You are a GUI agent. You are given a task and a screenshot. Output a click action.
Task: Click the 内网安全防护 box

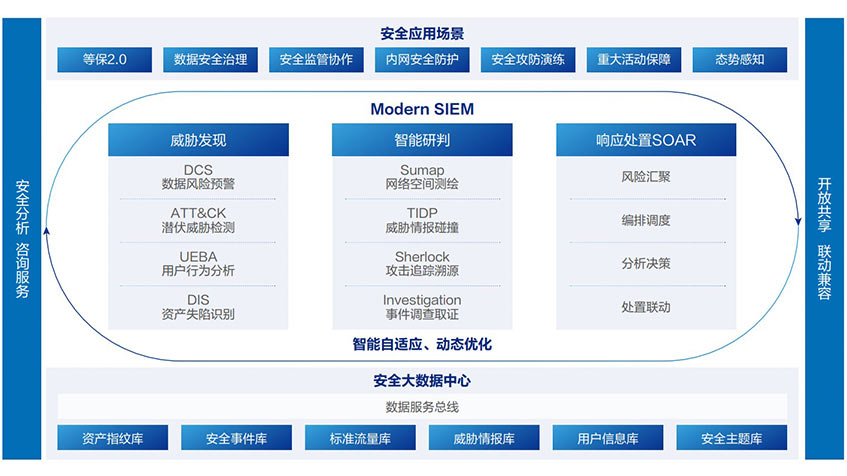(x=422, y=60)
